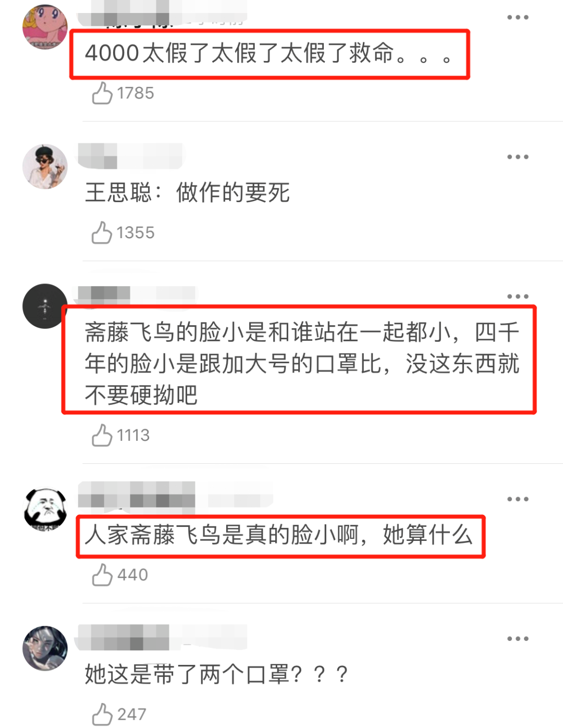The image size is (563, 728).
Task: Open three-dots menu beside the 1113-like comment
Action: point(518,297)
